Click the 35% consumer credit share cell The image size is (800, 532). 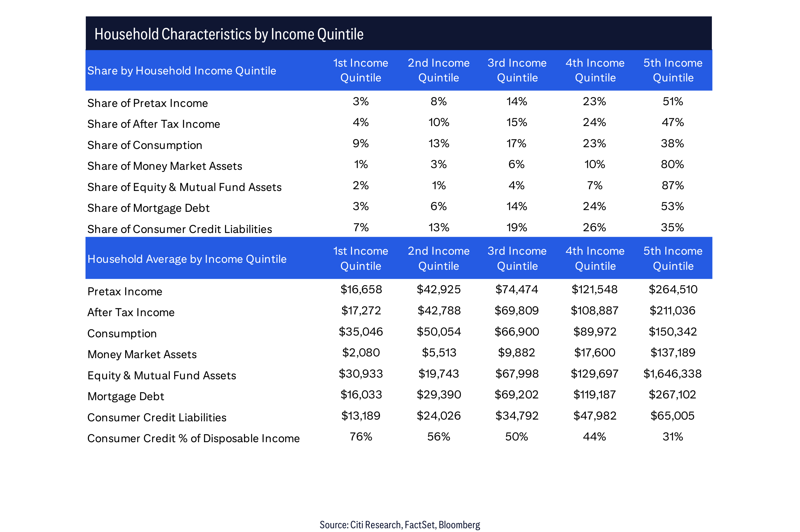tap(672, 227)
